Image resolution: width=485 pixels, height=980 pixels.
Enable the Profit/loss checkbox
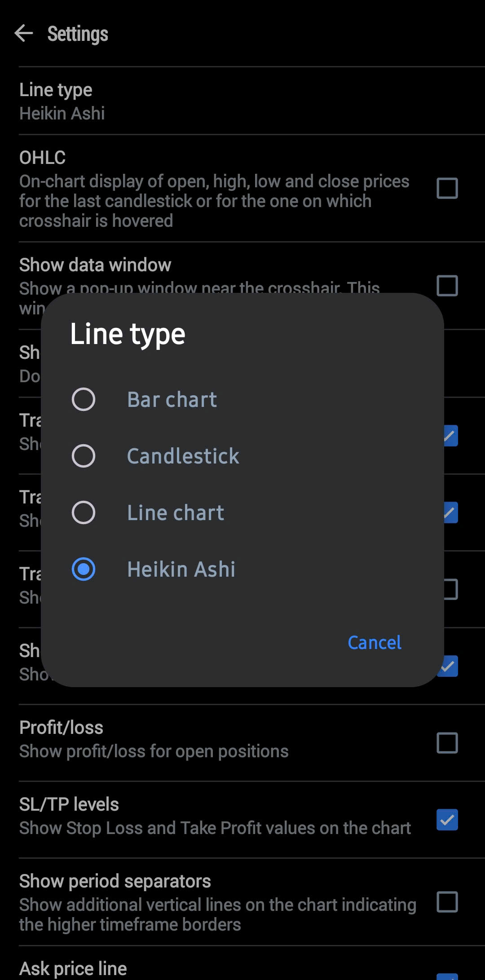(x=447, y=743)
